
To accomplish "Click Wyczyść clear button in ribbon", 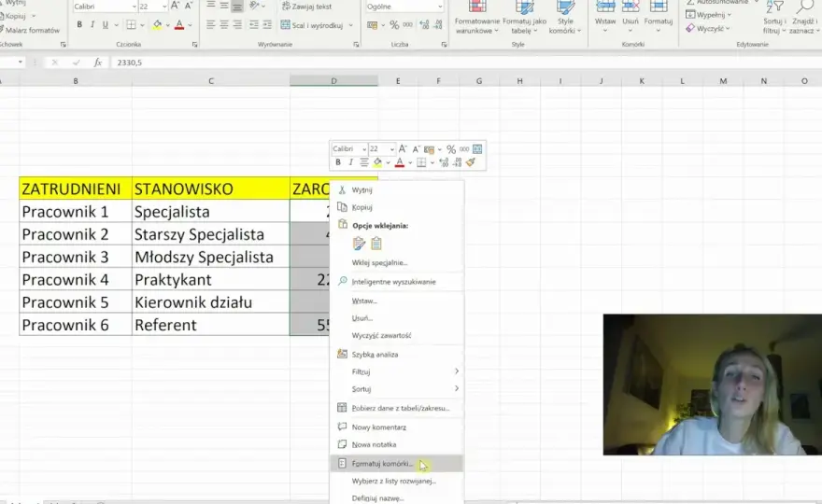I will 708,28.
